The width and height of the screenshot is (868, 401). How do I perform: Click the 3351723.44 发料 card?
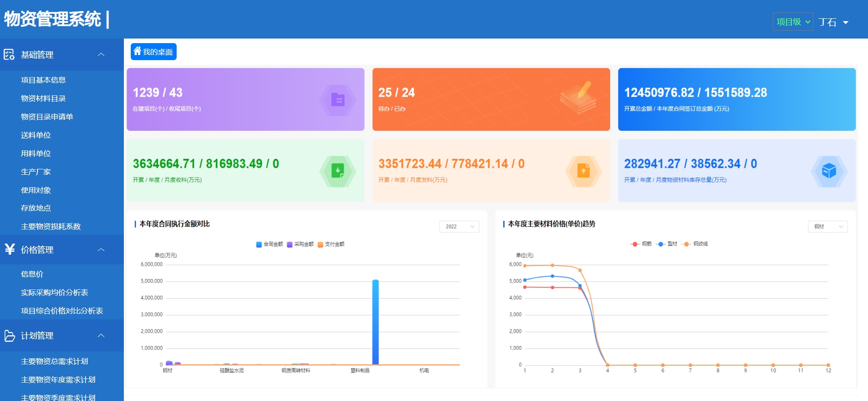point(491,171)
